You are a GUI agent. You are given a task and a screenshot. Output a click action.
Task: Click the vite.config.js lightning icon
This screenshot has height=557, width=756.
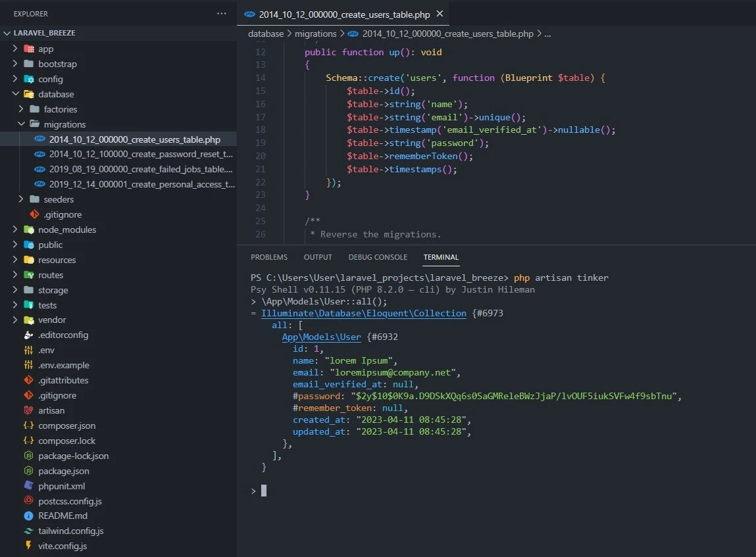point(28,546)
